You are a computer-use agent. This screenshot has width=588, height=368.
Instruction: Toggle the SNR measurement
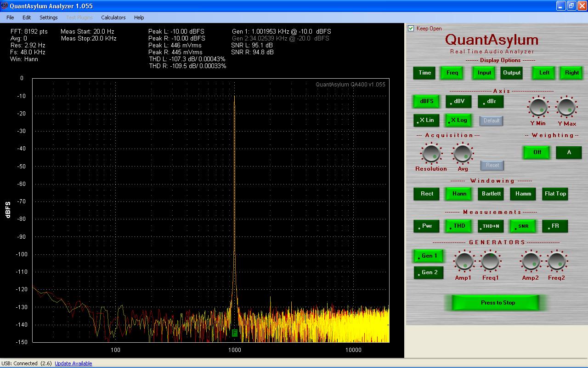click(x=523, y=226)
